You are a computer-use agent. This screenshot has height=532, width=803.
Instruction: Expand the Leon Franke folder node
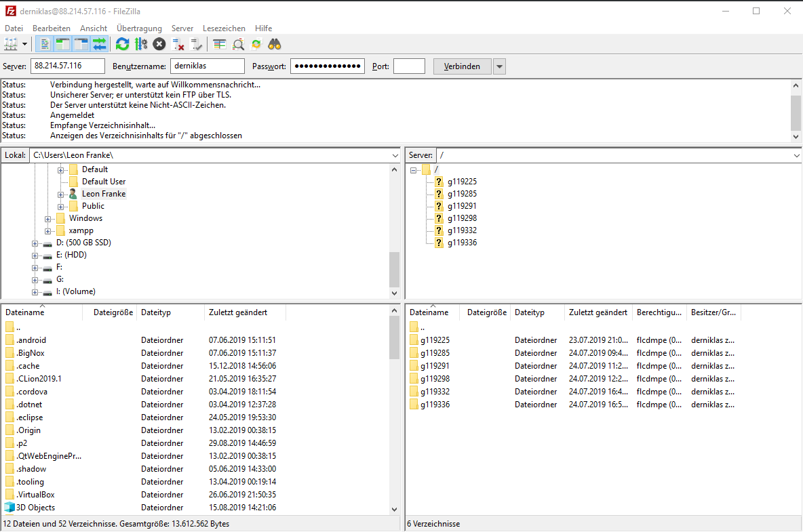[60, 195]
